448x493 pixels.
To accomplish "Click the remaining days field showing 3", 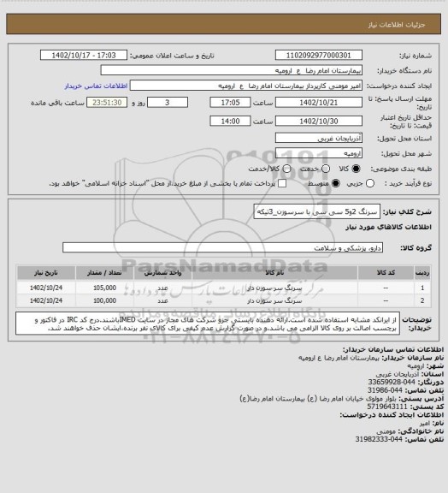I will pyautogui.click(x=168, y=103).
